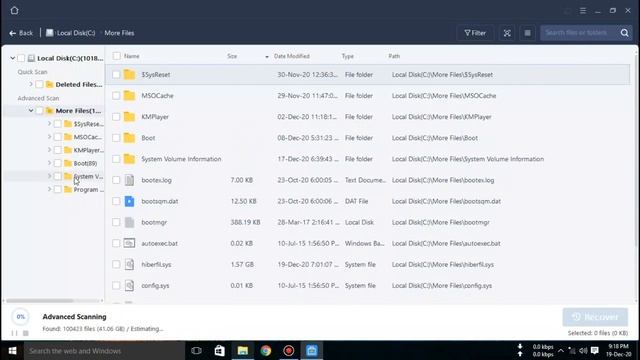Sort by Date Modified column header
This screenshot has width=640, height=360.
292,56
